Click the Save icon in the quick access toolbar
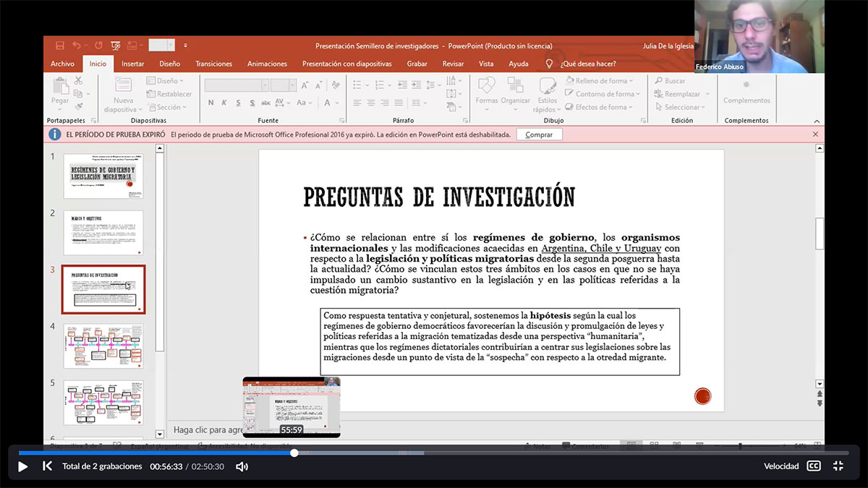This screenshot has height=488, width=868. coord(60,46)
